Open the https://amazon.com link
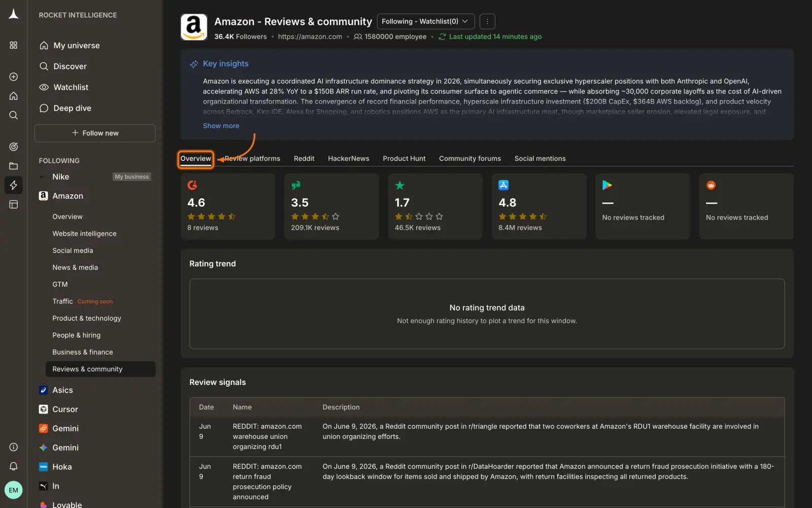 tap(310, 37)
